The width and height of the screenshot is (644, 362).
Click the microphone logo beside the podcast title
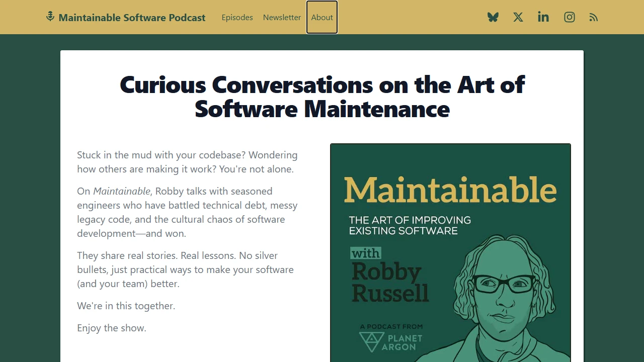(50, 16)
